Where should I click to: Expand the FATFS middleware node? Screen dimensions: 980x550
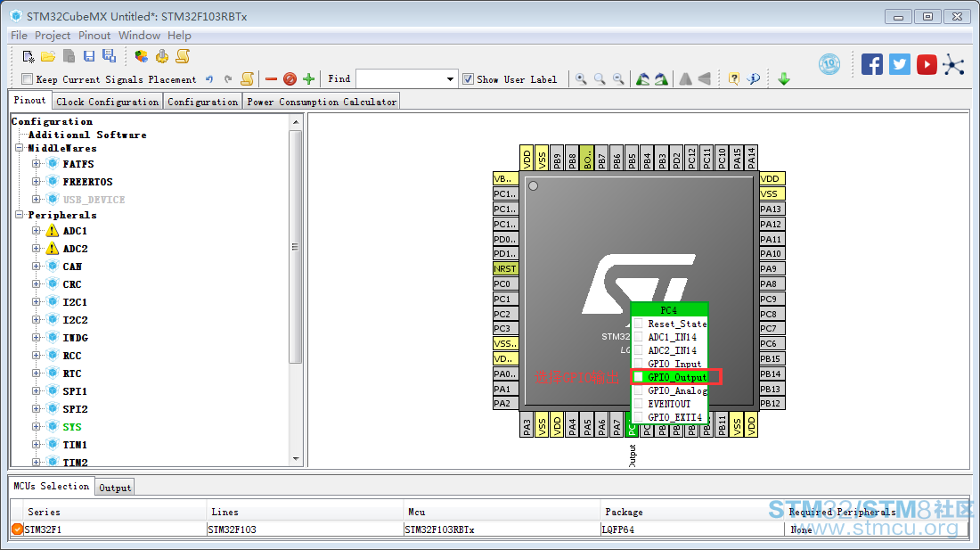tap(37, 164)
